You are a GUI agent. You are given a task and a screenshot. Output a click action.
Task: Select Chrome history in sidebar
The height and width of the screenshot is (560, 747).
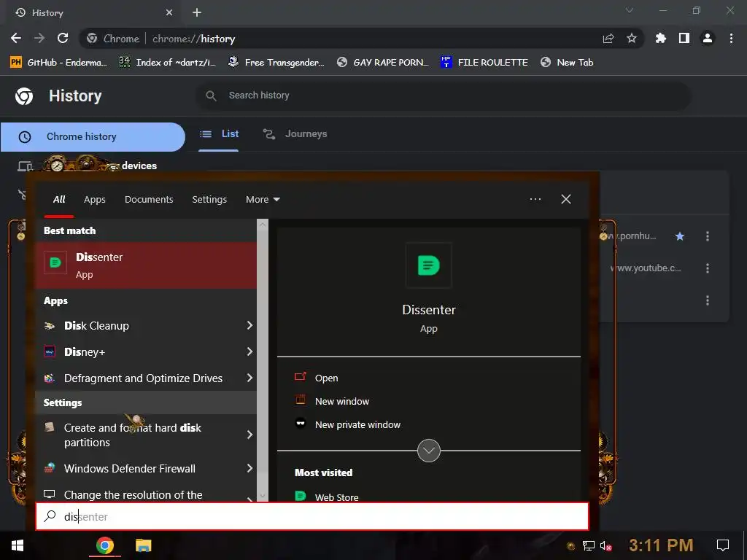coord(93,136)
